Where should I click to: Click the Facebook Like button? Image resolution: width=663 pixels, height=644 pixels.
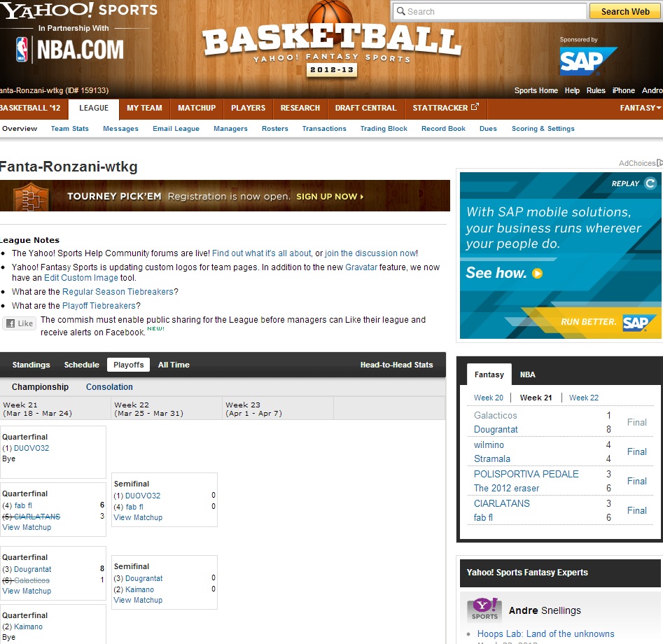coord(19,323)
